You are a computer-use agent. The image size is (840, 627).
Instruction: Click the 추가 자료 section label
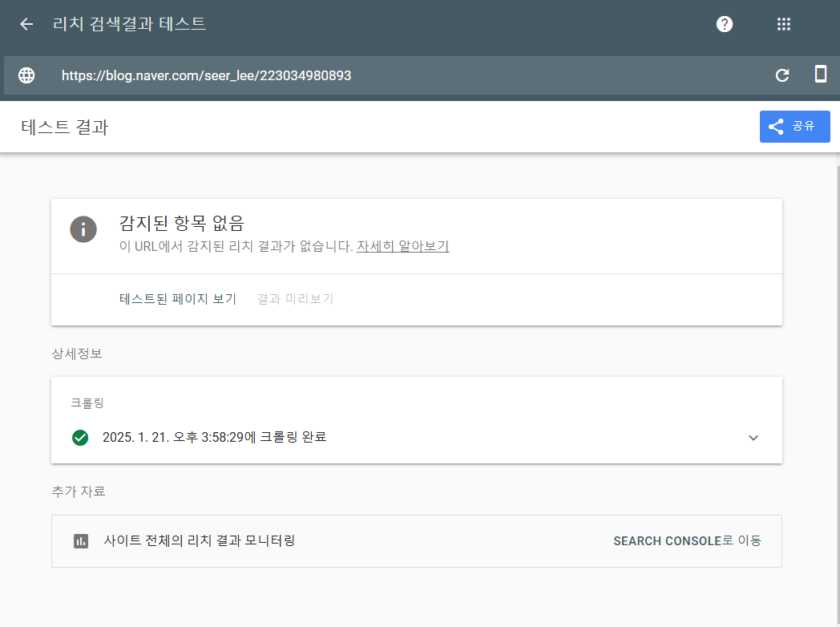[79, 491]
